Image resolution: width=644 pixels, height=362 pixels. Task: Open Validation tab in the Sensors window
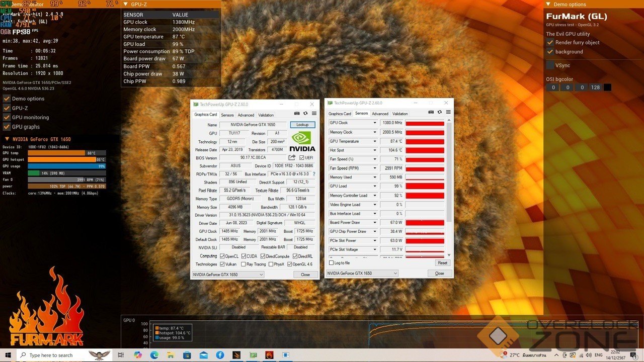(400, 114)
